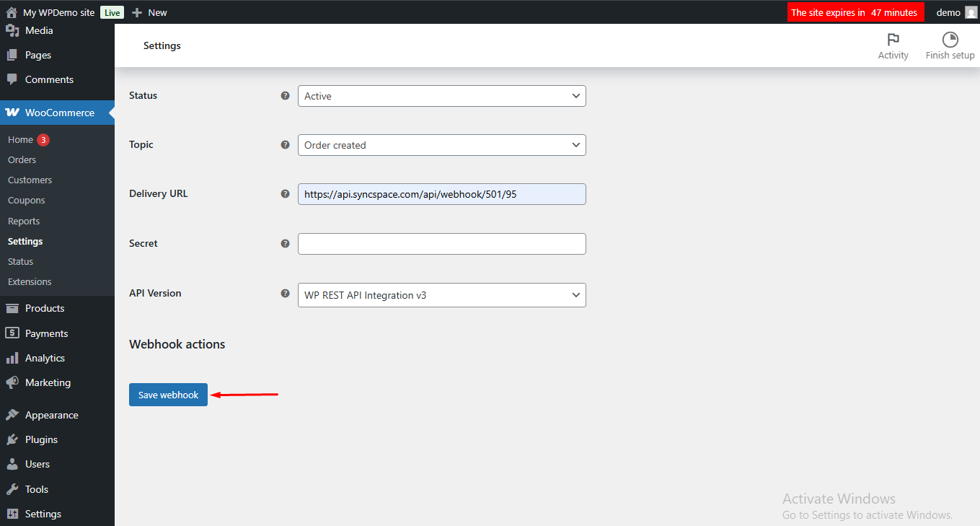Focus the Delivery URL input field

[441, 194]
